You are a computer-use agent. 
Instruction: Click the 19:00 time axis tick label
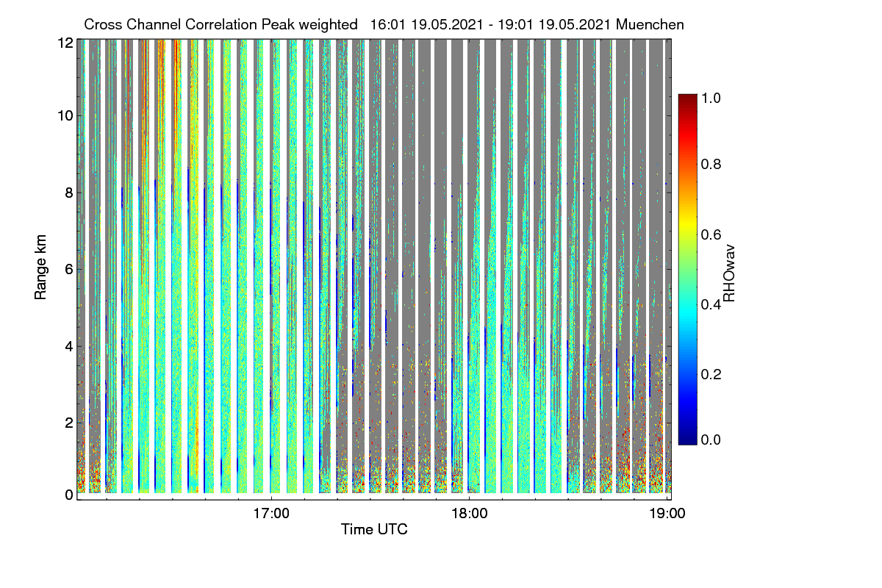[667, 512]
